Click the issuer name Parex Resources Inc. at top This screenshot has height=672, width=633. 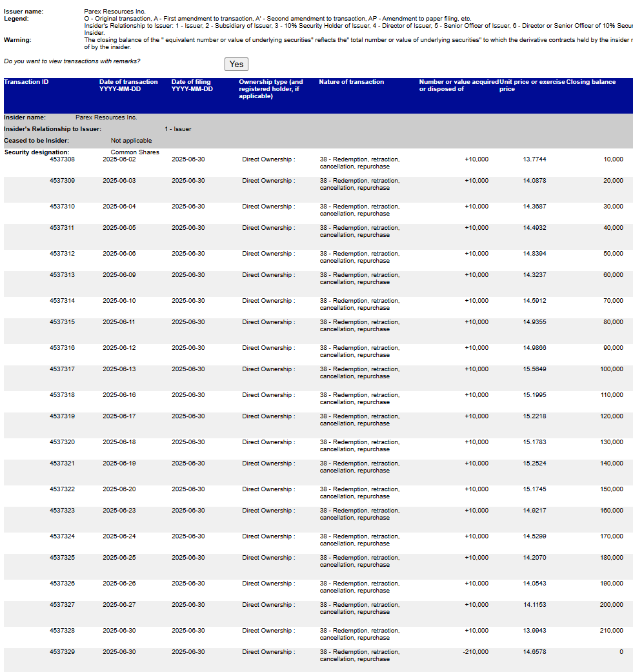pos(115,12)
